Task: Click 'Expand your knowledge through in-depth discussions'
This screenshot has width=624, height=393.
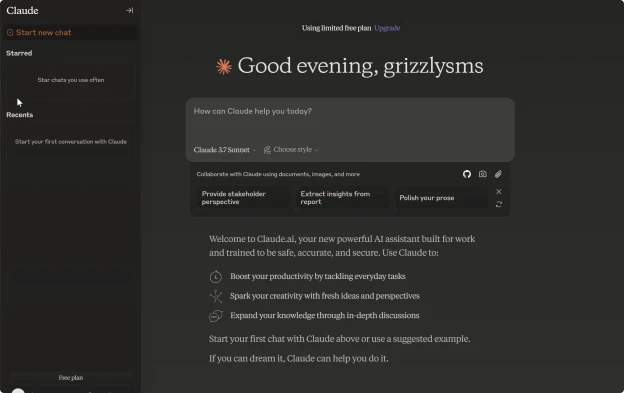Action: [x=324, y=315]
